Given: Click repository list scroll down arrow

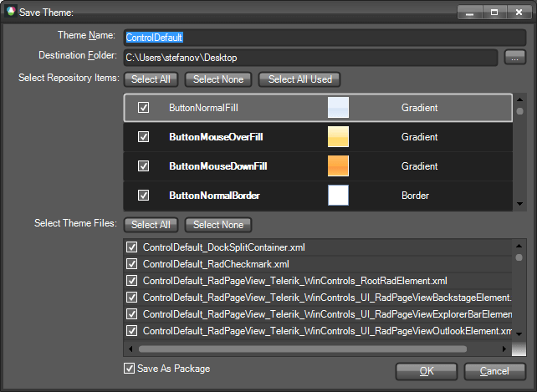Looking at the screenshot, I should click(519, 204).
